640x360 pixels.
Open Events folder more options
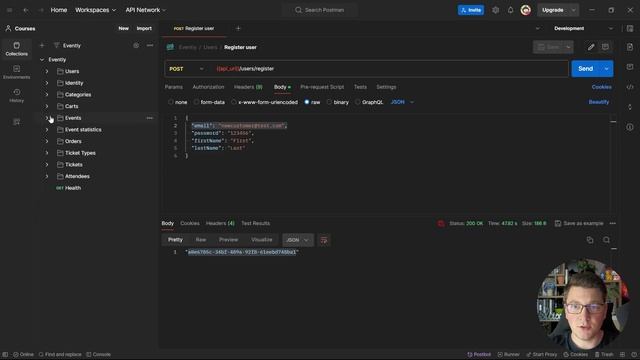[150, 118]
